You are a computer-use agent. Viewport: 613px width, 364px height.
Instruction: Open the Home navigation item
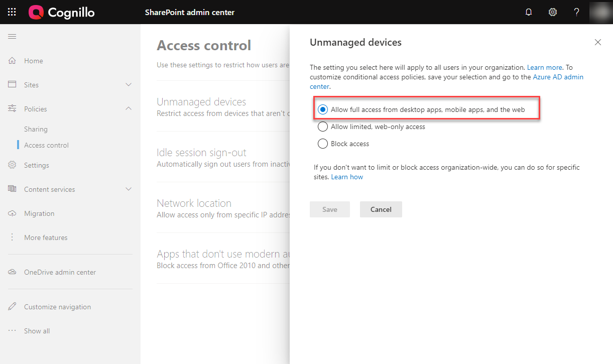coord(34,61)
